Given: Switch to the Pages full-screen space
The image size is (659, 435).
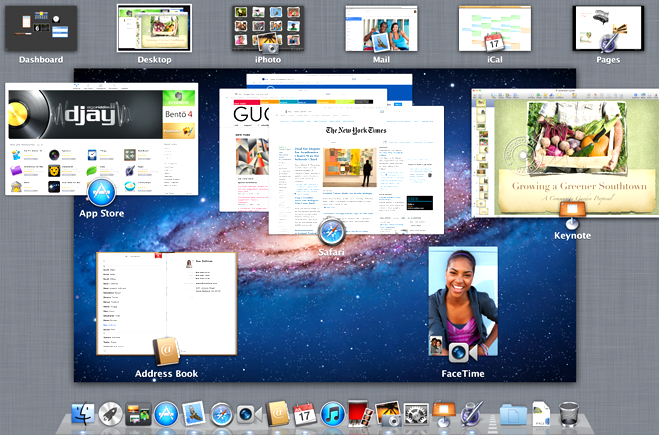Looking at the screenshot, I should tap(608, 28).
